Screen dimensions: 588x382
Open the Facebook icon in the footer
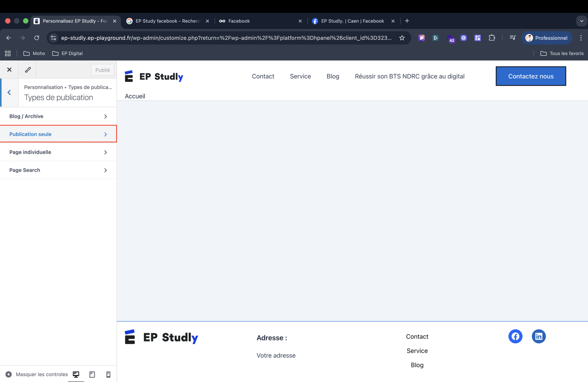point(515,336)
